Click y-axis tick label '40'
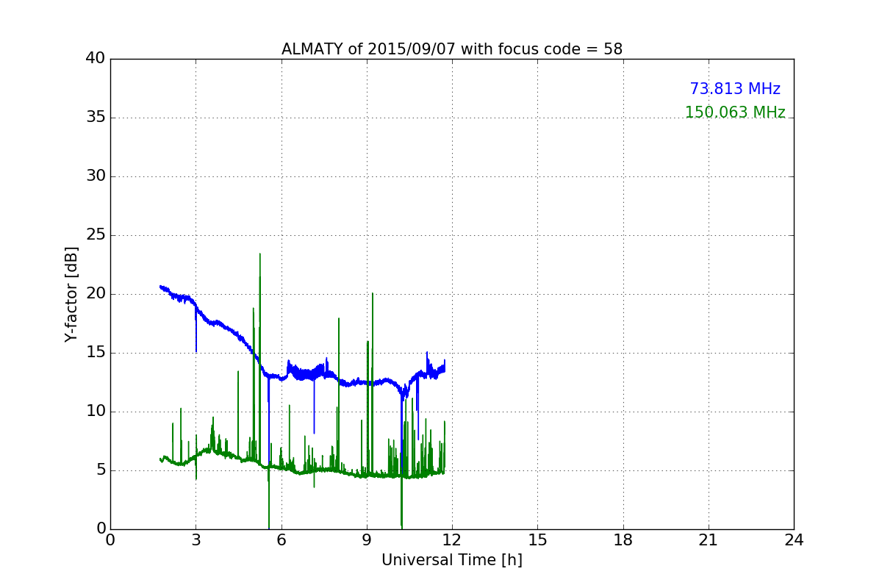Image resolution: width=882 pixels, height=588 pixels. pos(96,59)
